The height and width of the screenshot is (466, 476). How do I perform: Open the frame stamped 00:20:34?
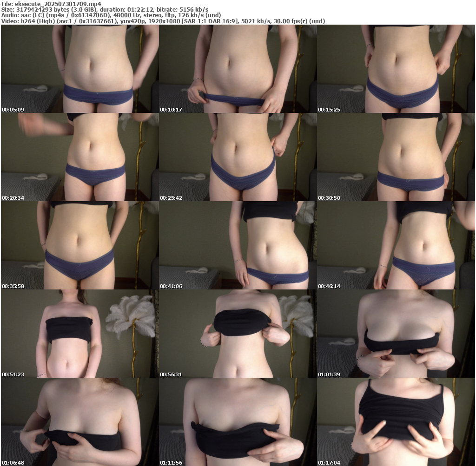(x=80, y=157)
